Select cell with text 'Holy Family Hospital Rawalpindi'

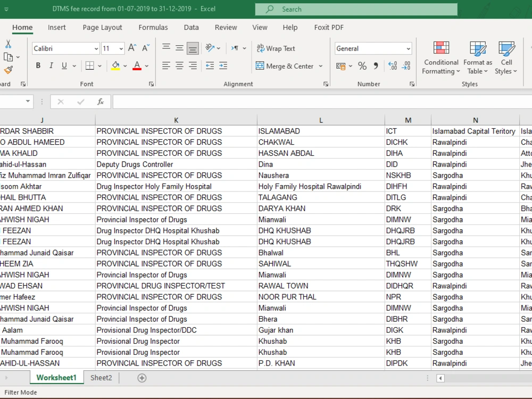[321, 186]
